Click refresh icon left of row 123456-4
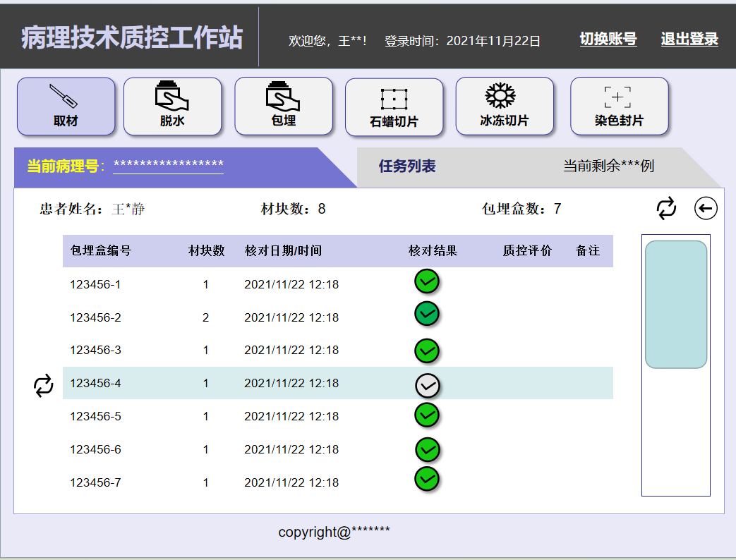 (x=43, y=386)
